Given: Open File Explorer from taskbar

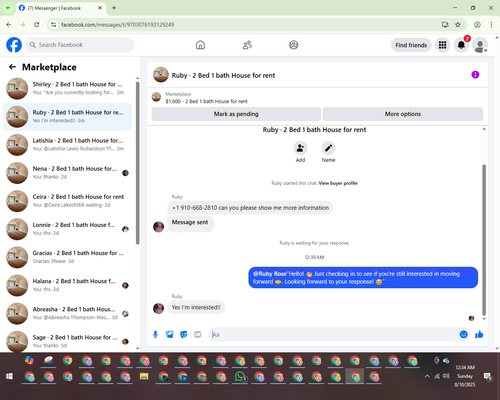Looking at the screenshot, I should click(x=144, y=377).
